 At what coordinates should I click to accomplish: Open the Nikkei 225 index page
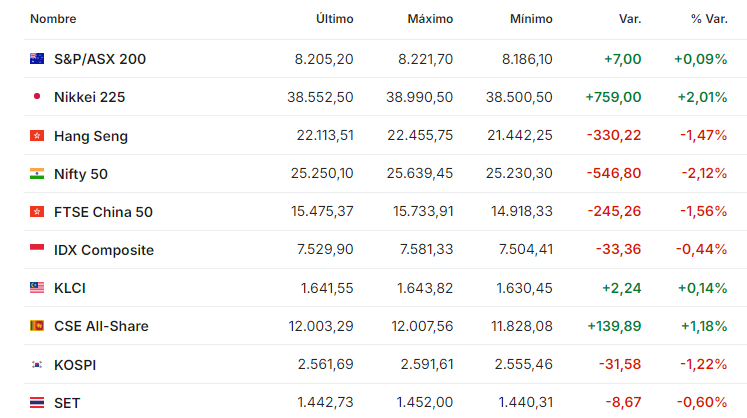coord(90,97)
